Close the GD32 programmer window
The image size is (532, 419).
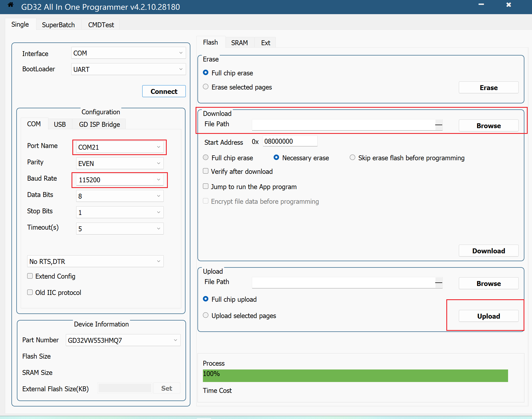click(509, 5)
